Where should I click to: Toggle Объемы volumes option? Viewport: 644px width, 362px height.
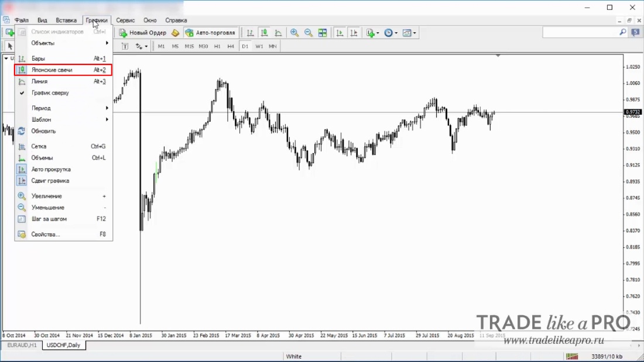pyautogui.click(x=63, y=157)
